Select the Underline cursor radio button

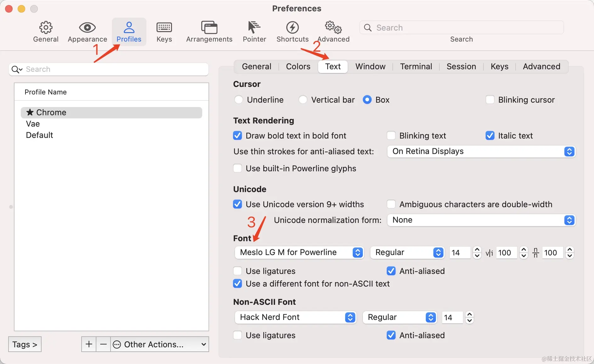(x=239, y=100)
